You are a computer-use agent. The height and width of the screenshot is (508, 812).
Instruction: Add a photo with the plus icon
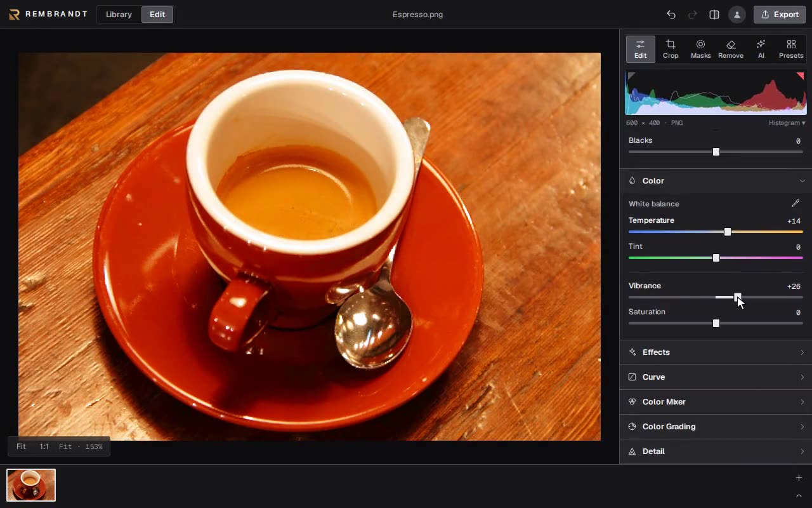click(799, 478)
